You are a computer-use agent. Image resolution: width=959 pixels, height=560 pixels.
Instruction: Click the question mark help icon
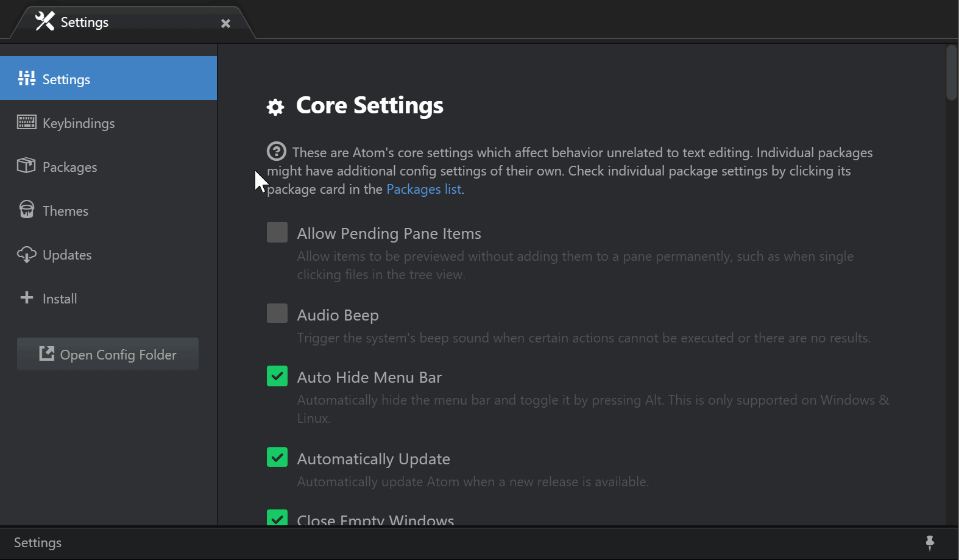point(276,151)
